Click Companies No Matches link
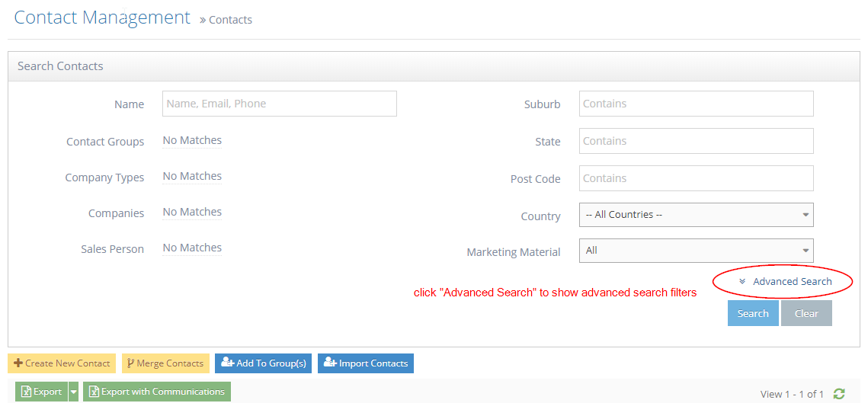The width and height of the screenshot is (868, 403). (x=192, y=212)
